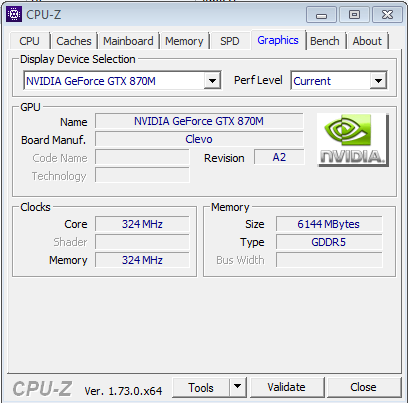Click the CPU-Z app icon in title bar
The width and height of the screenshot is (408, 403).
[x=14, y=14]
